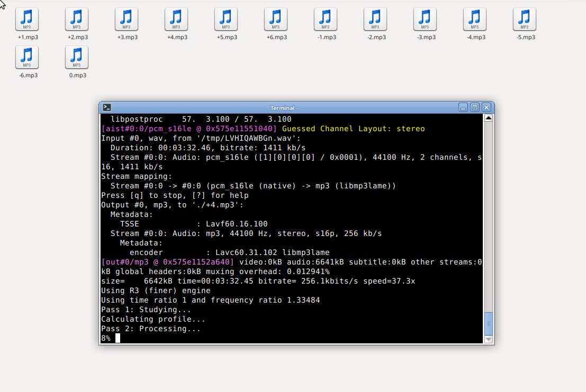The image size is (586, 392).
Task: Click the 'size= 6642kB' status line
Action: (258, 281)
